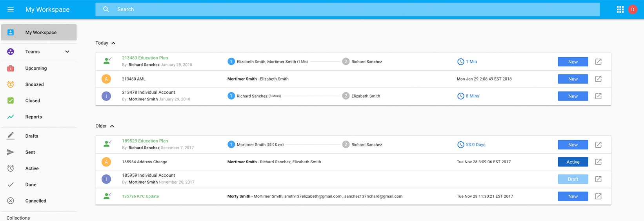The image size is (644, 221).
Task: Click the red user avatar D
Action: click(633, 9)
